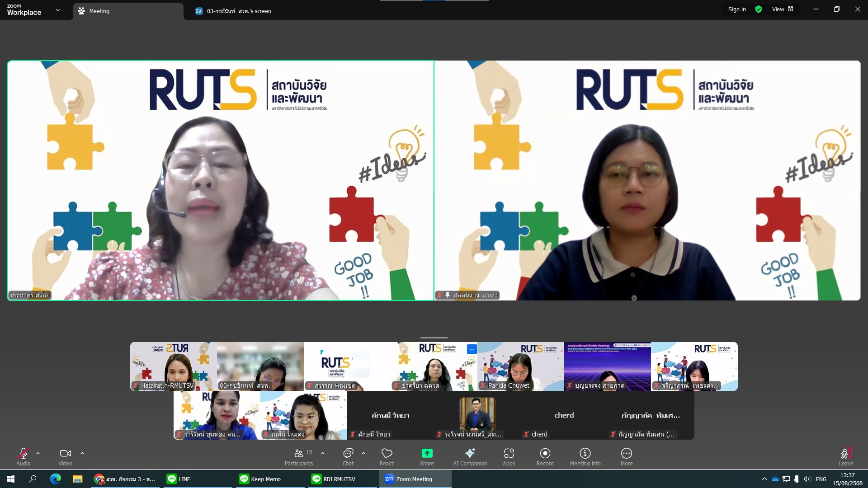Switch to Keep Memo taskbar window

269,479
